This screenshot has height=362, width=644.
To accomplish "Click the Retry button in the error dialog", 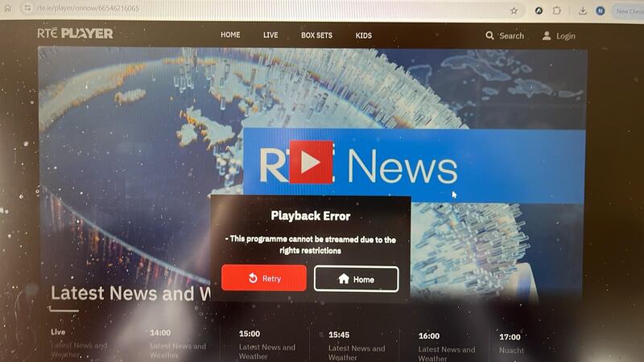I will click(x=264, y=278).
